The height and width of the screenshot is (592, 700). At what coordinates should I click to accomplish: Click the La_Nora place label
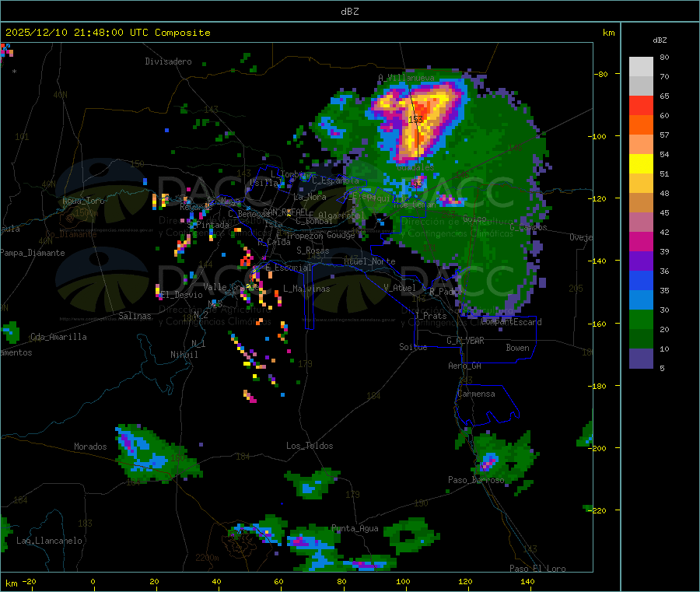click(x=310, y=197)
